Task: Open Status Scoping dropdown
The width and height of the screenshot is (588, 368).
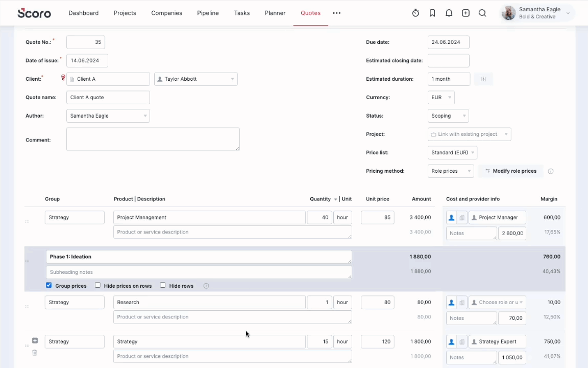Action: tap(448, 116)
